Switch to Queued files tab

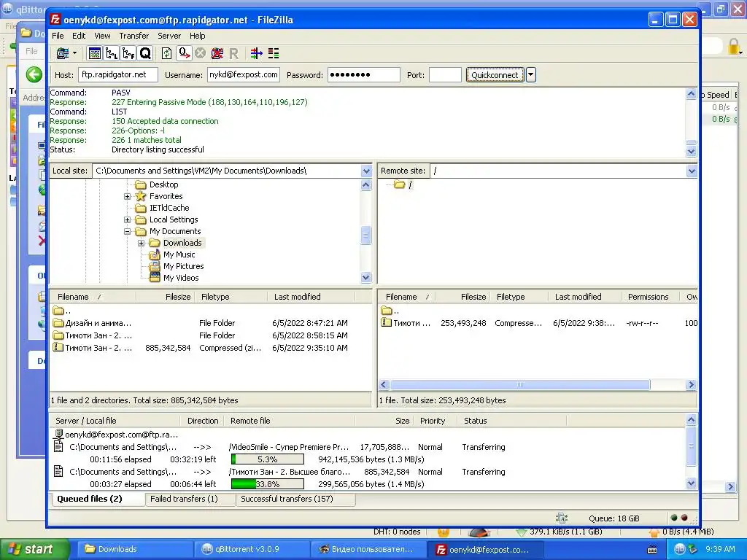(x=97, y=499)
